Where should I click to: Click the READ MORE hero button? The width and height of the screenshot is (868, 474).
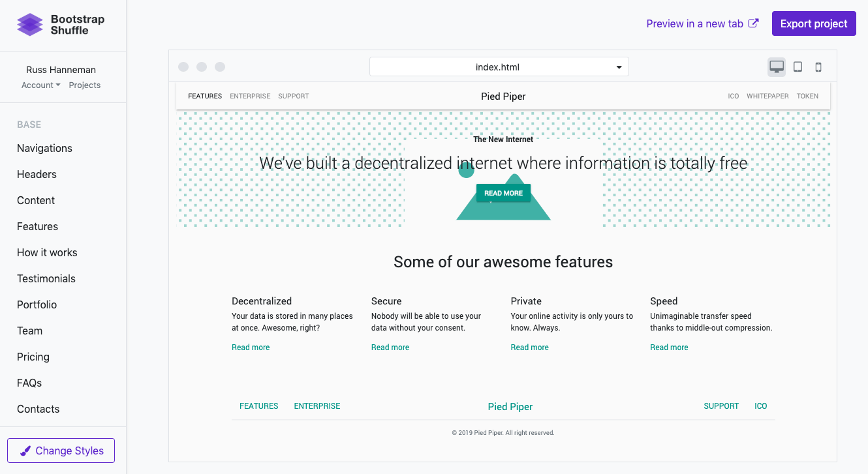(x=503, y=193)
